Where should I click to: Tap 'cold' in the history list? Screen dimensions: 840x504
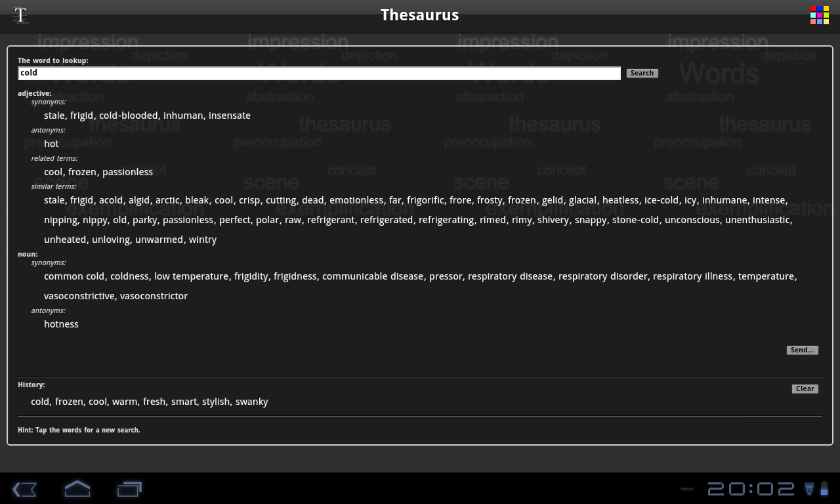(x=40, y=402)
